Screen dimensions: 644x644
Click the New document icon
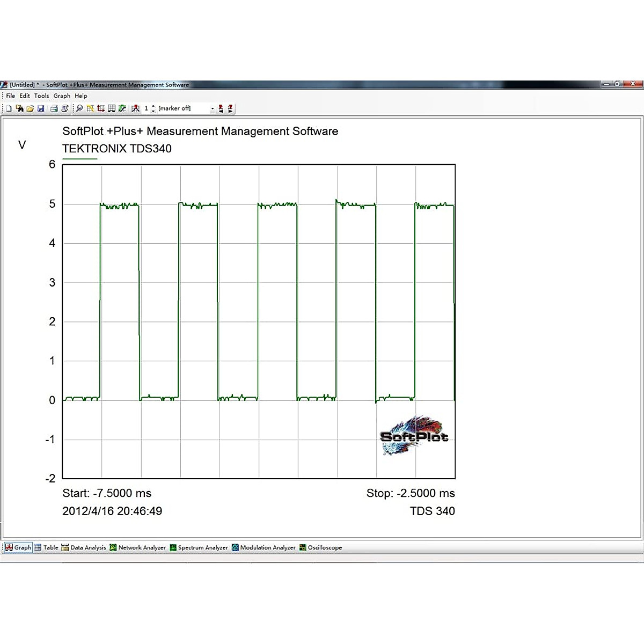[x=9, y=108]
